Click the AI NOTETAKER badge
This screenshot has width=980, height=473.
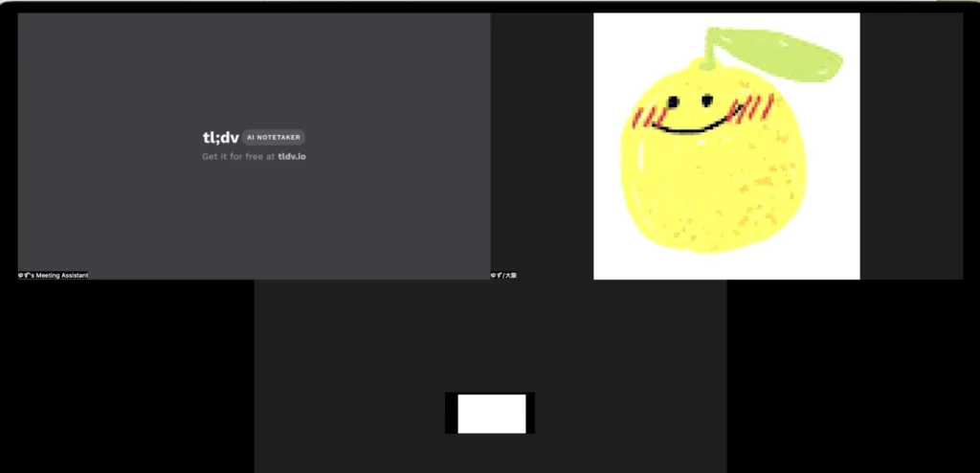click(274, 138)
